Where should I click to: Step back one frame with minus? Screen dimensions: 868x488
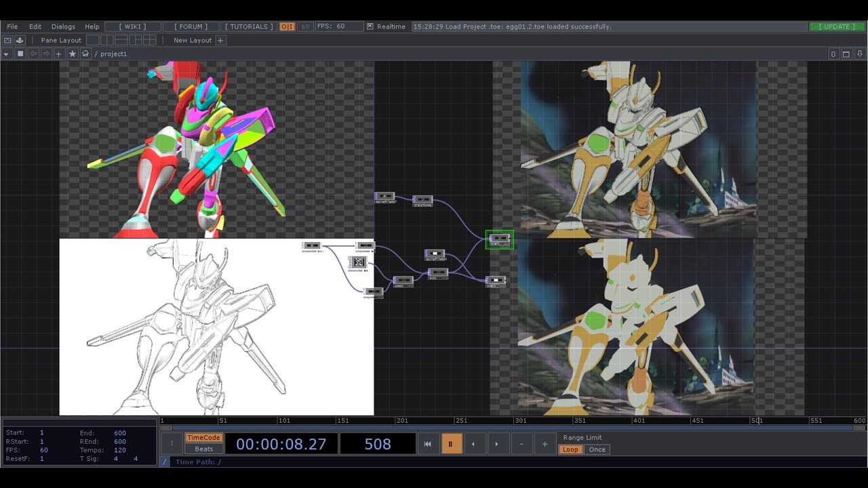(x=521, y=444)
